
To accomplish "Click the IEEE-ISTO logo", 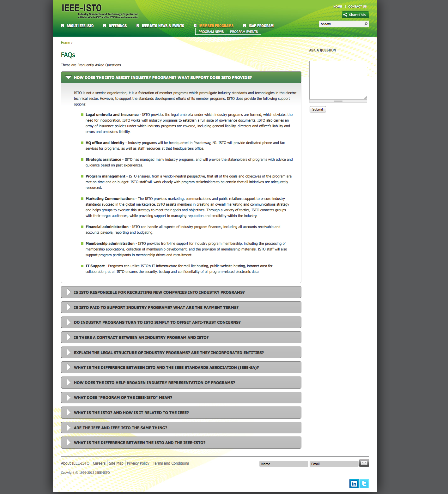I will coord(100,11).
